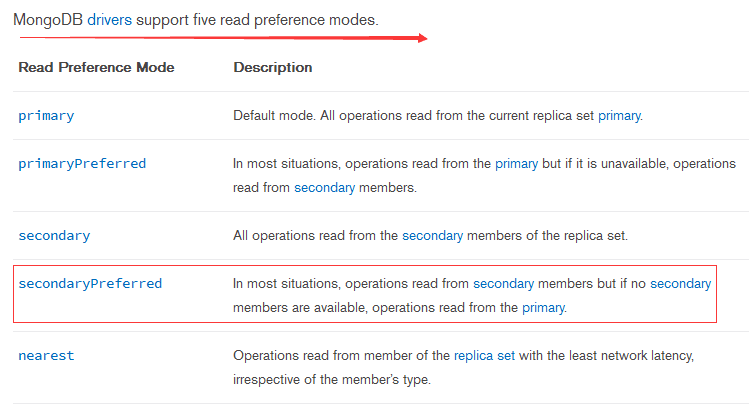Open "secondary" link after "but if no"
Viewport: 749px width, 412px height.
680,283
